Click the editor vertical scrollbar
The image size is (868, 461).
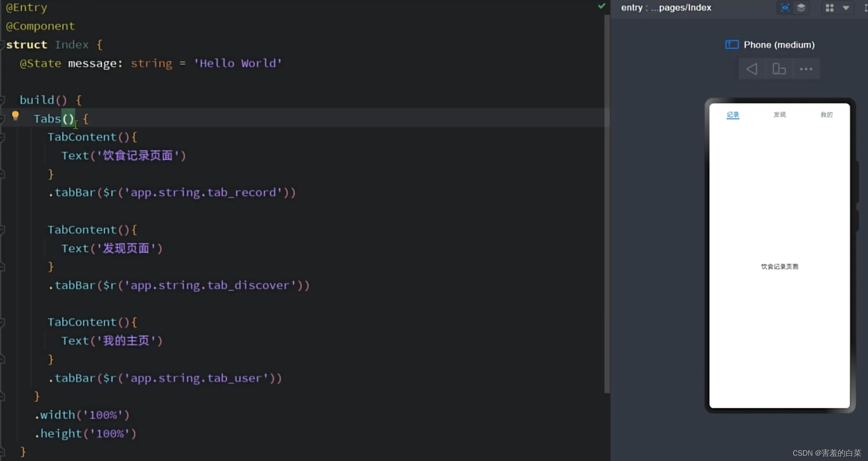607,200
